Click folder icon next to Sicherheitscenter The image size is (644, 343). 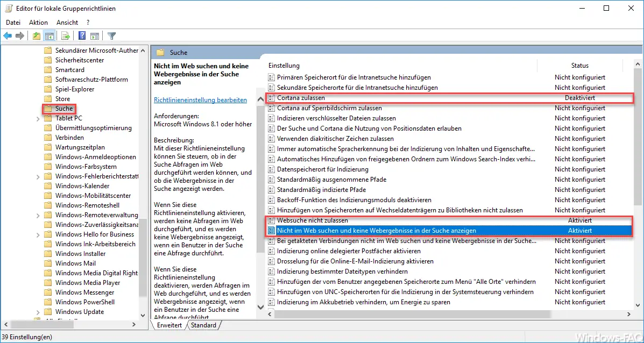click(48, 60)
